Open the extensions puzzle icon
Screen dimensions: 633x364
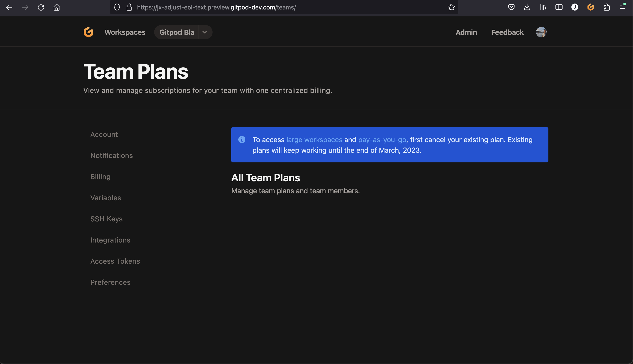pyautogui.click(x=607, y=7)
